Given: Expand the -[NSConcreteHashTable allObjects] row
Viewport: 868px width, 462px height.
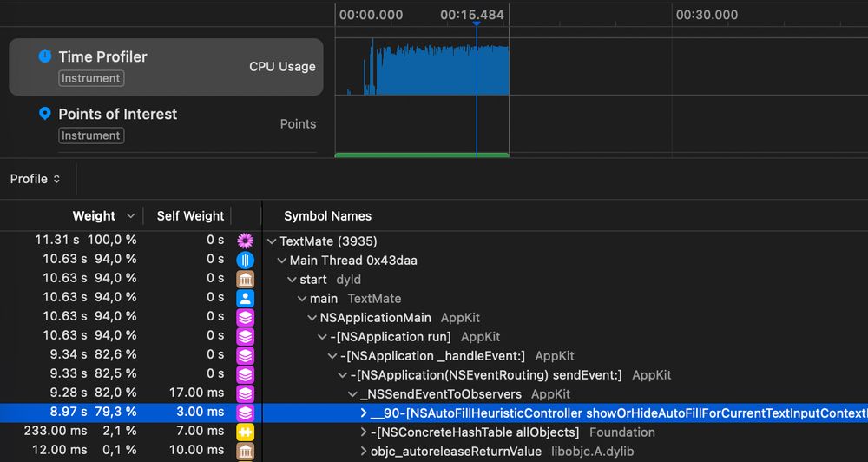Looking at the screenshot, I should (x=364, y=432).
